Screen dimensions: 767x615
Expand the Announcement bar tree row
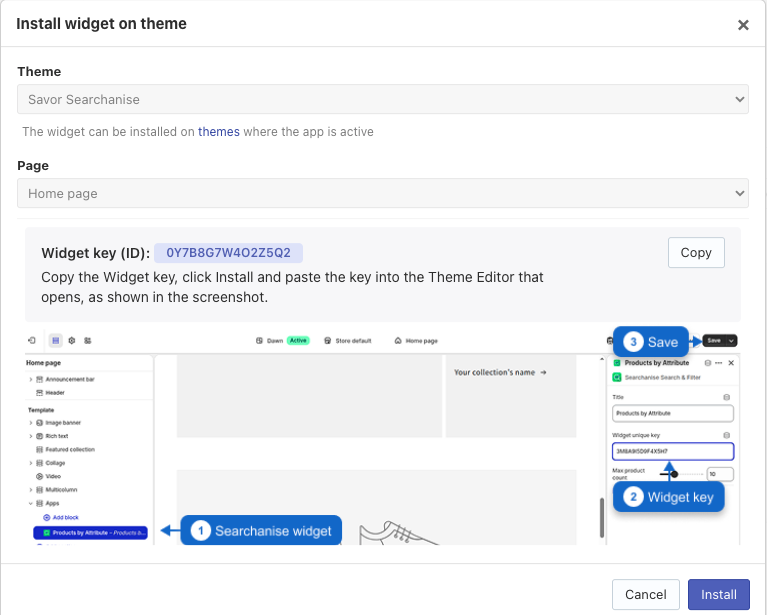31,379
